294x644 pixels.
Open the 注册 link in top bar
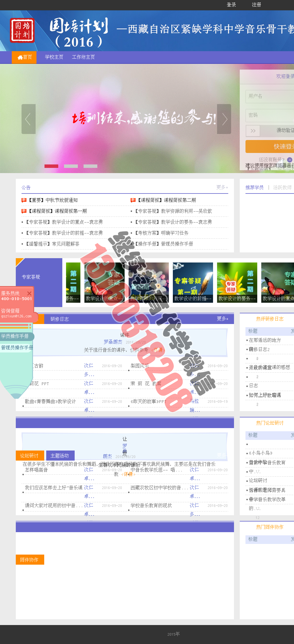click(x=256, y=5)
